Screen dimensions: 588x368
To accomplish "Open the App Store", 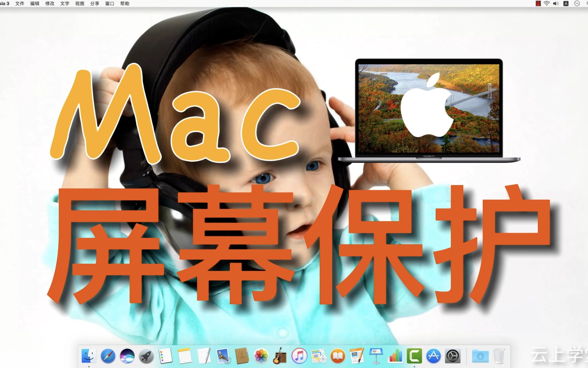I will [x=433, y=356].
